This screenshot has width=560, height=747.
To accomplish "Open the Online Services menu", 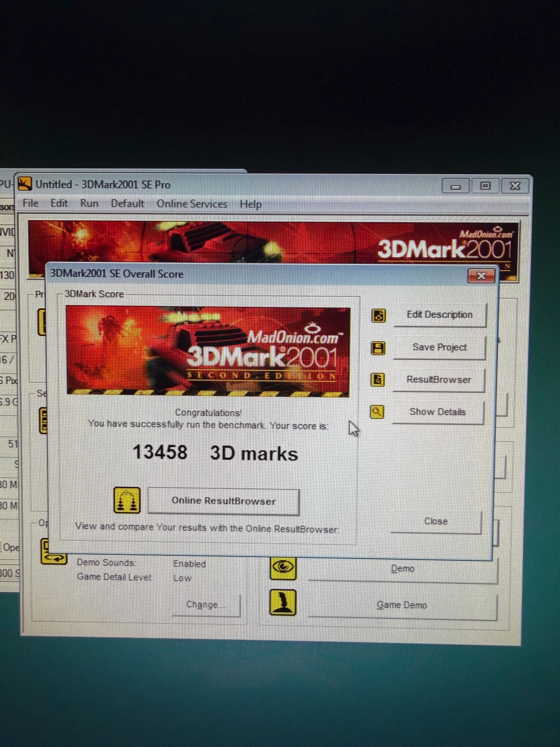I will (x=192, y=204).
